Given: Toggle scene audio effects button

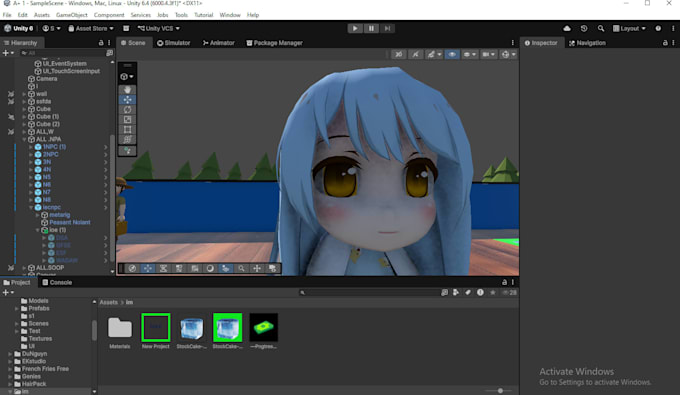Looking at the screenshot, I should coord(415,54).
